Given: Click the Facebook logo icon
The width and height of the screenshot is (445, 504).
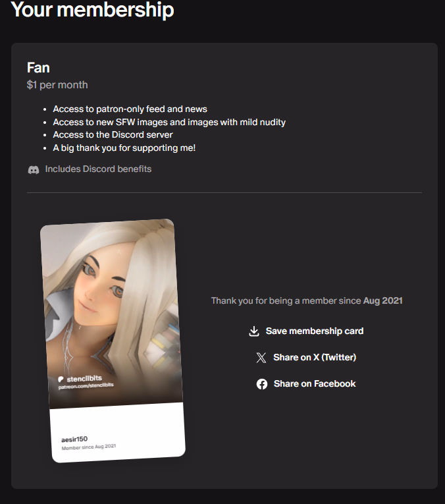Looking at the screenshot, I should [262, 384].
